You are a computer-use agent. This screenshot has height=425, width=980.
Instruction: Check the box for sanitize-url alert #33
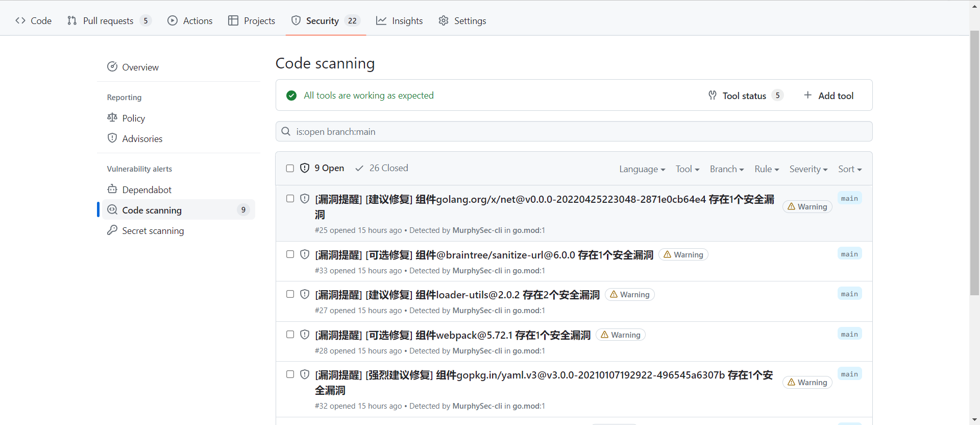coord(290,254)
